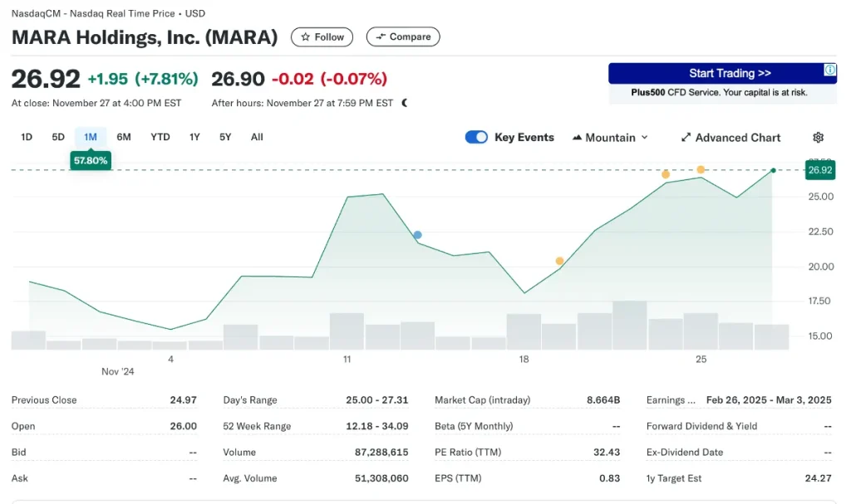
Task: Click the 52 Week Range value
Action: click(x=377, y=427)
